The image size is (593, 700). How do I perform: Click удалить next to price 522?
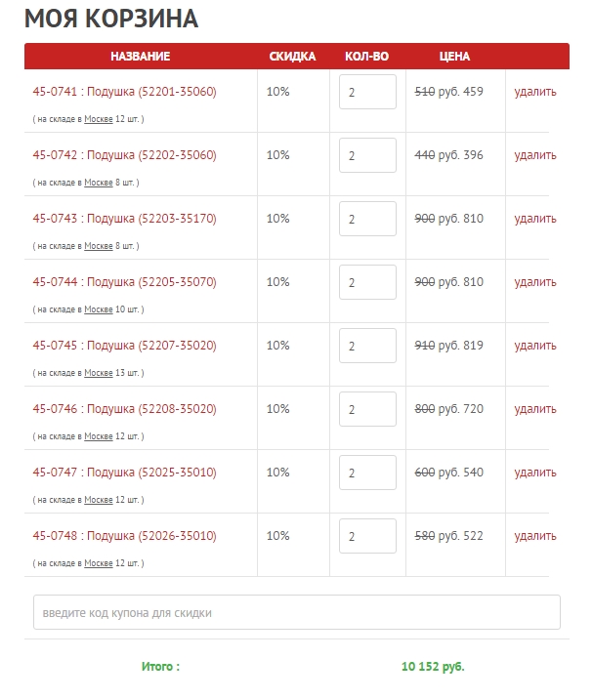coord(535,535)
